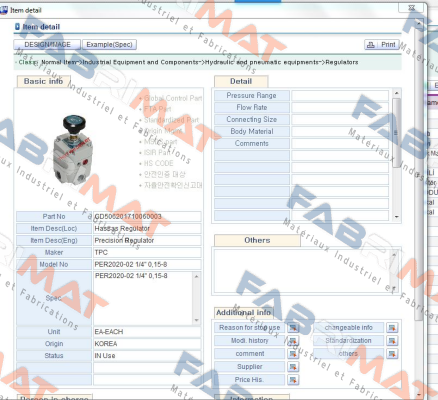Screen dimensions: 438x400
Task: Click the Detail panel scroll down arrow
Action: 396,217
